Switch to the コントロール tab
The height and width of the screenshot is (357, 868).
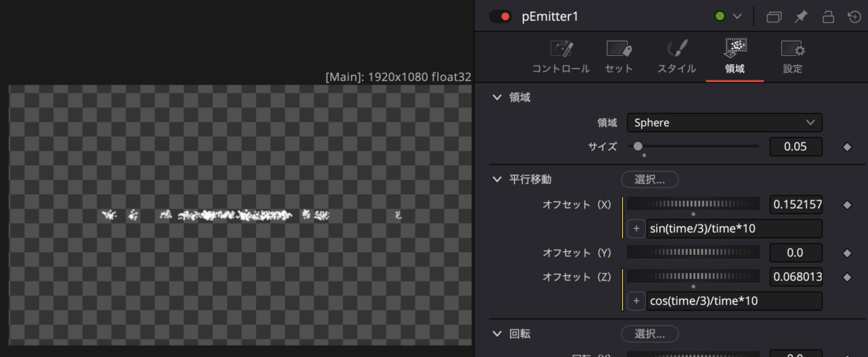pos(561,57)
